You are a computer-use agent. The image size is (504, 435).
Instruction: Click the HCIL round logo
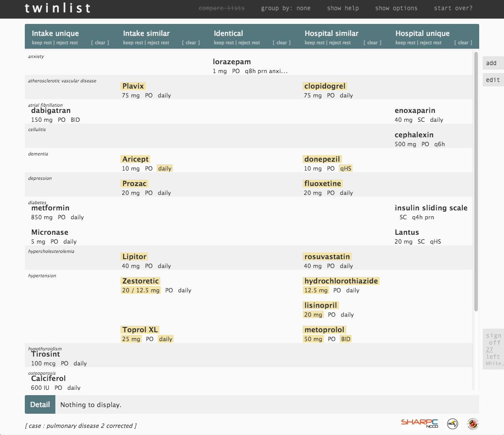pyautogui.click(x=452, y=424)
